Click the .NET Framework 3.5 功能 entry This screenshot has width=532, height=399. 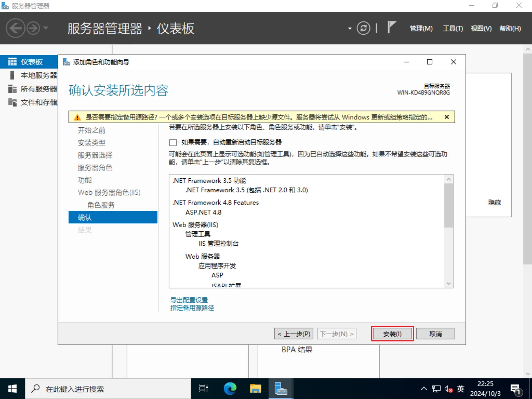coord(209,180)
